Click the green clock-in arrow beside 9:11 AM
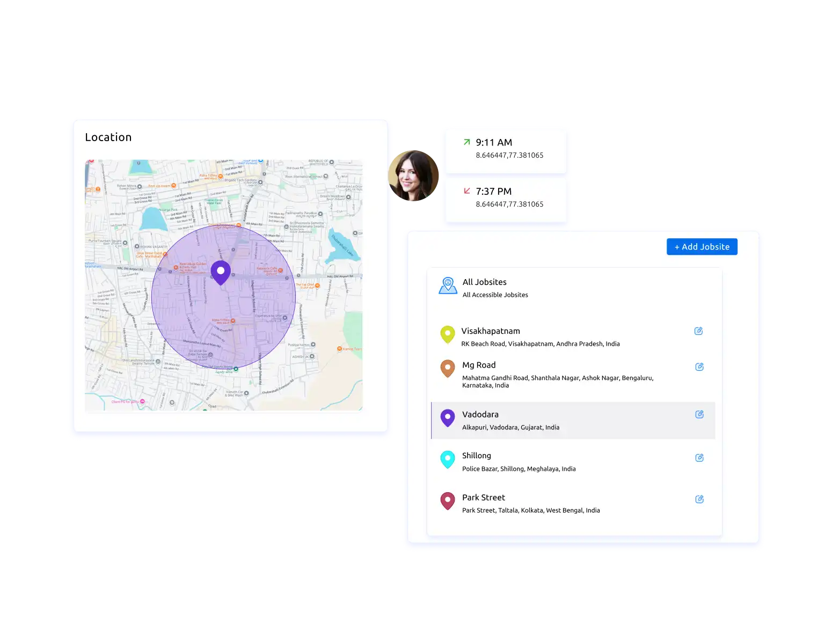 (466, 142)
